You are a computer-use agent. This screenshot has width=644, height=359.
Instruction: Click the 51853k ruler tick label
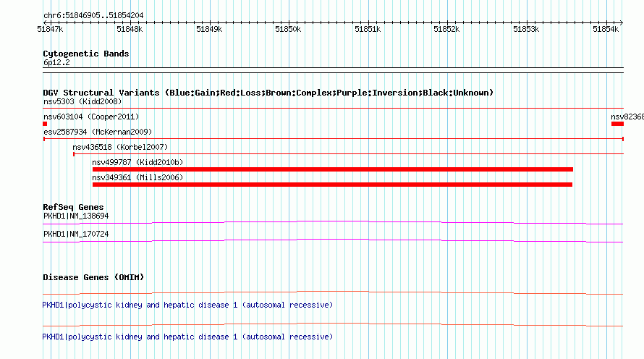526,29
